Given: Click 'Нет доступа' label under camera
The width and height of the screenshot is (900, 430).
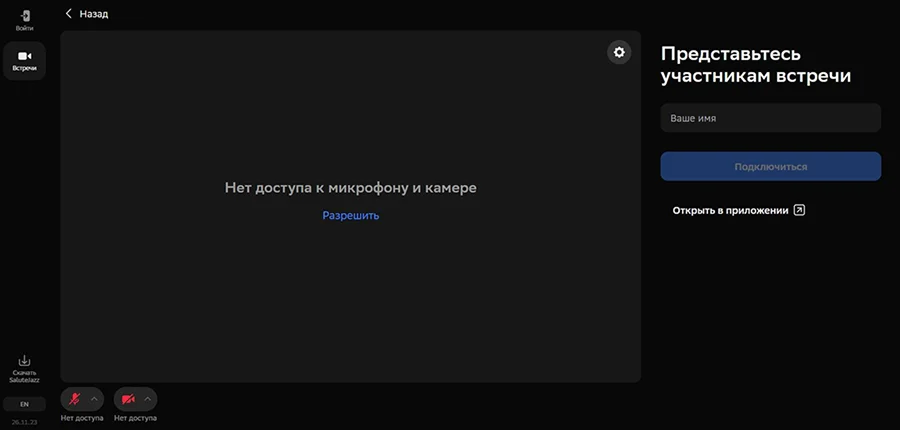Looking at the screenshot, I should pos(135,419).
